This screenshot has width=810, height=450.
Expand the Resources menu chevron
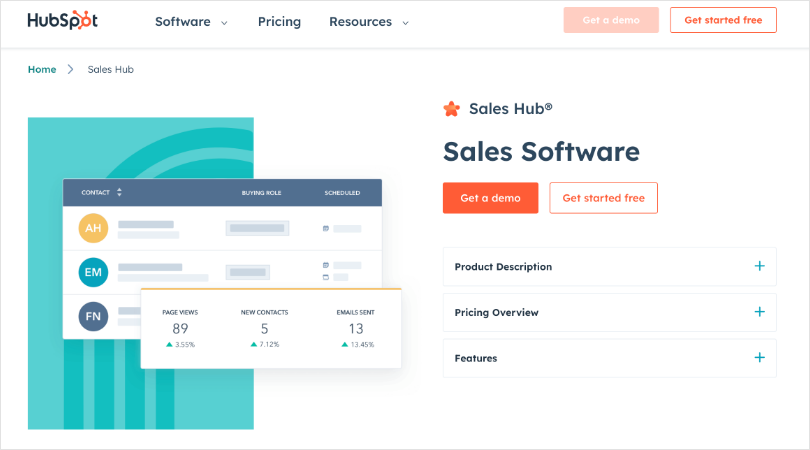[406, 23]
